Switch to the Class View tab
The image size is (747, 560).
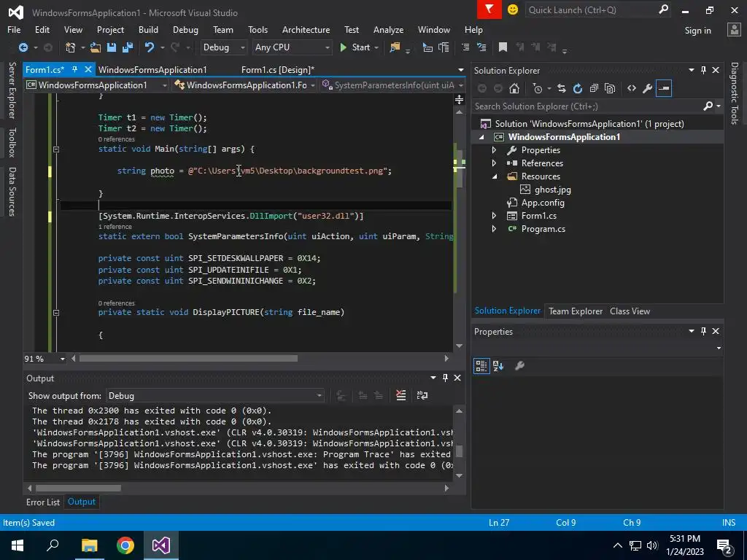630,311
